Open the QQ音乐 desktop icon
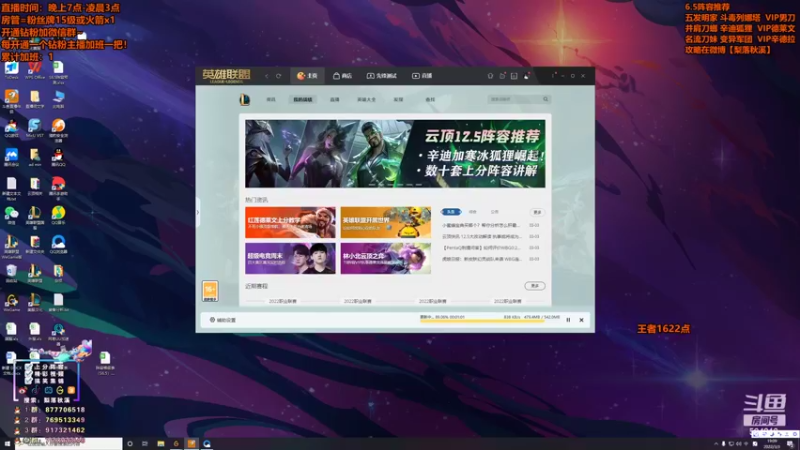The height and width of the screenshot is (450, 800). 58,215
